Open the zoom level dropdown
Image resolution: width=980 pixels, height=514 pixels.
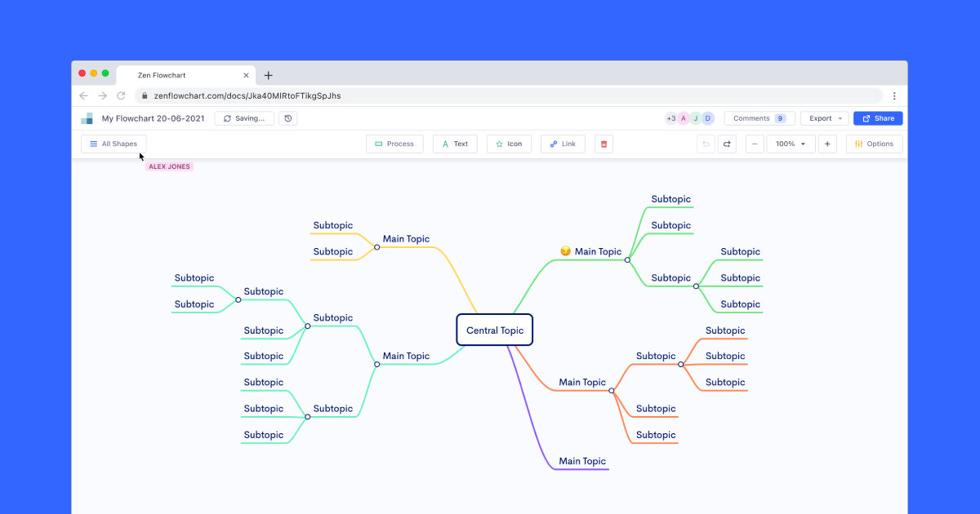tap(790, 144)
